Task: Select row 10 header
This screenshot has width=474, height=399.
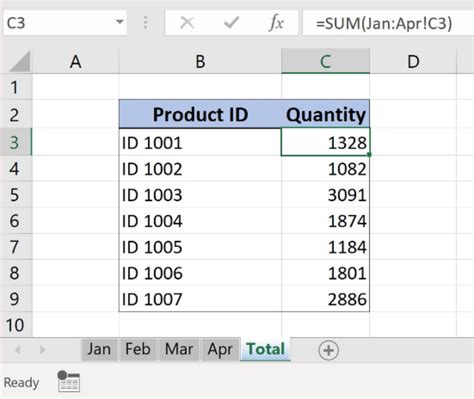Action: pos(16,325)
